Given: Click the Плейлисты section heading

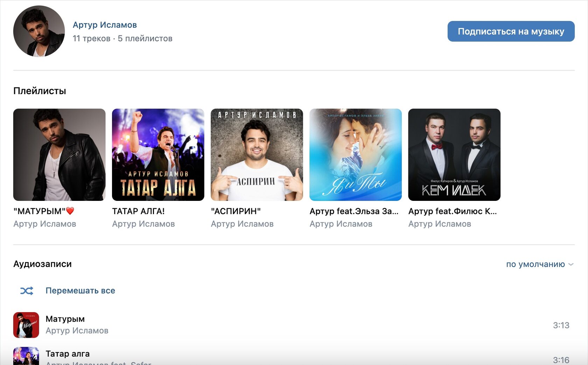Looking at the screenshot, I should point(40,91).
